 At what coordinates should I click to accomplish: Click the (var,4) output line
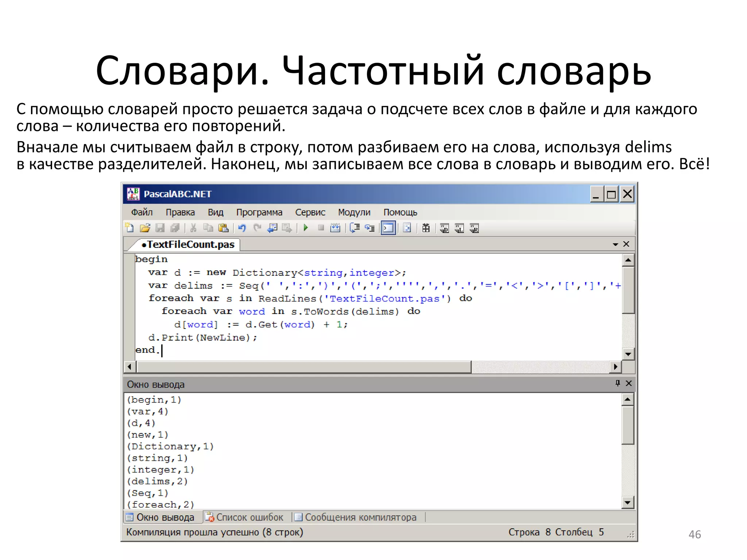coord(147,412)
